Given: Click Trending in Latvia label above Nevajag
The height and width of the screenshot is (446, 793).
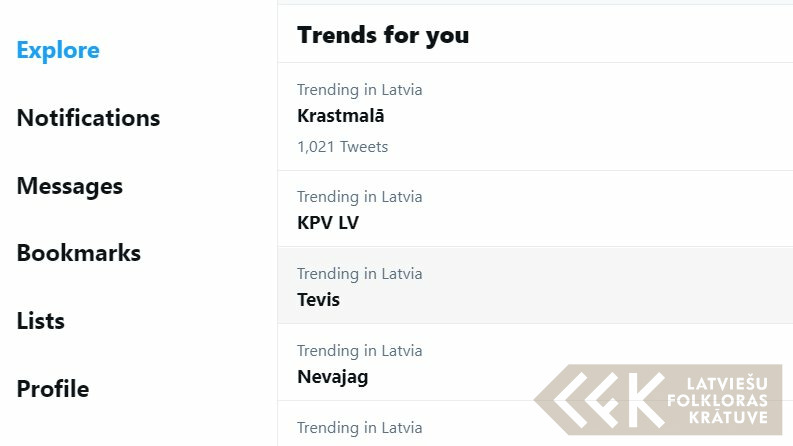Looking at the screenshot, I should (x=360, y=351).
